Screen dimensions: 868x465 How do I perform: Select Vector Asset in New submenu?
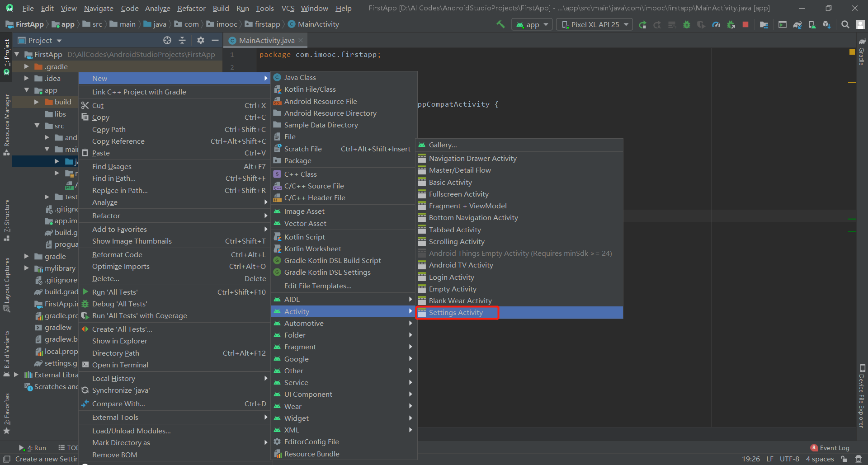[x=344, y=223]
